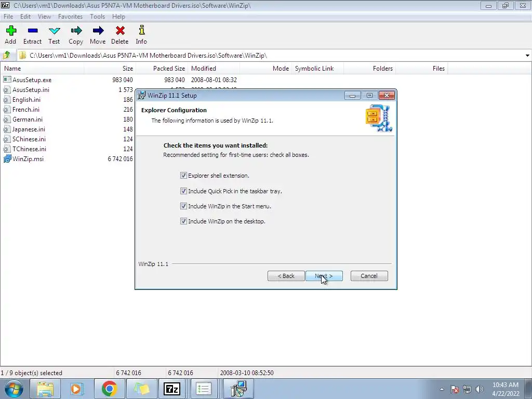
Task: Select AsusSetup.exe file icon
Action: point(7,79)
